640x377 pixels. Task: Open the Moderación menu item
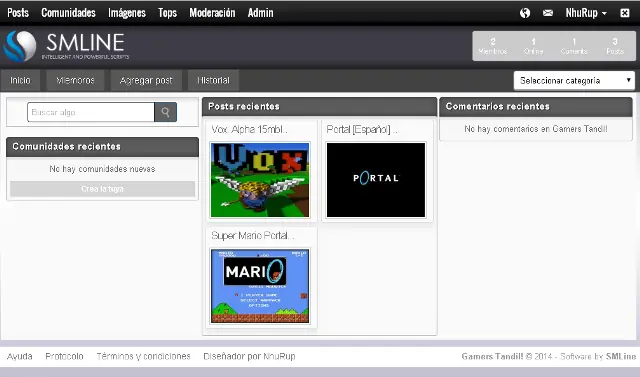(212, 13)
